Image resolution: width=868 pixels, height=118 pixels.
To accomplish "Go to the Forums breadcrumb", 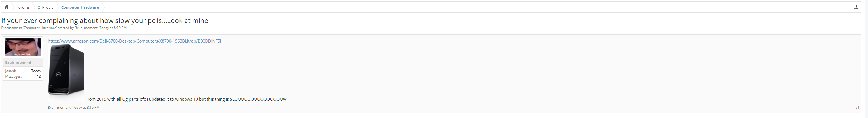I will click(x=23, y=7).
